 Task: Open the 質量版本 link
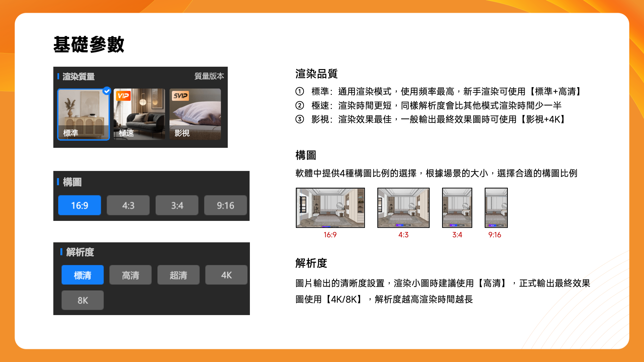coord(209,76)
